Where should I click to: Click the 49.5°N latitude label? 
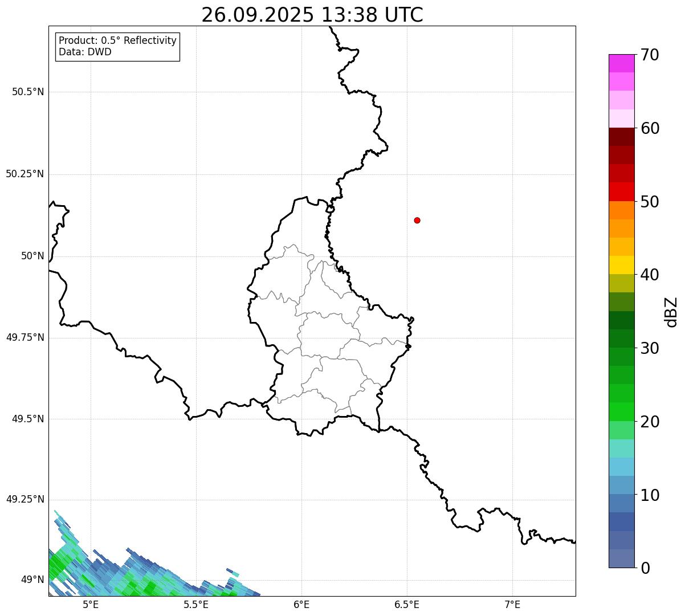click(x=28, y=419)
